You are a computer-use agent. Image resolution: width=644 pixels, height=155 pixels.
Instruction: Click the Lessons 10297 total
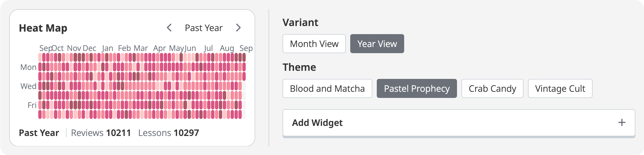coord(169,133)
